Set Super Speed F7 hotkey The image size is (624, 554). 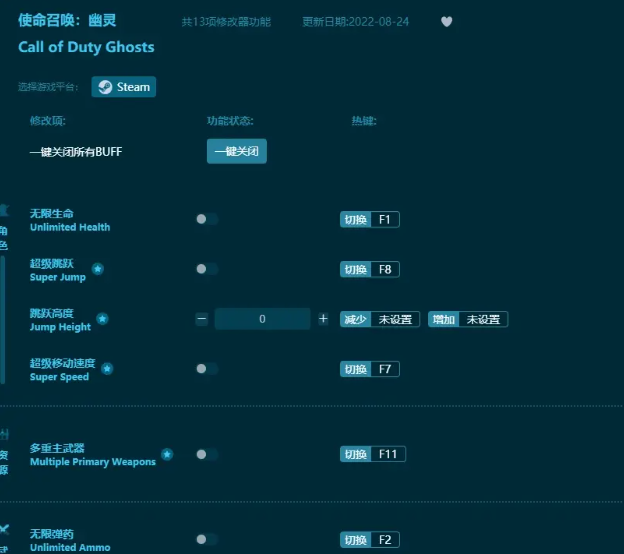click(370, 369)
